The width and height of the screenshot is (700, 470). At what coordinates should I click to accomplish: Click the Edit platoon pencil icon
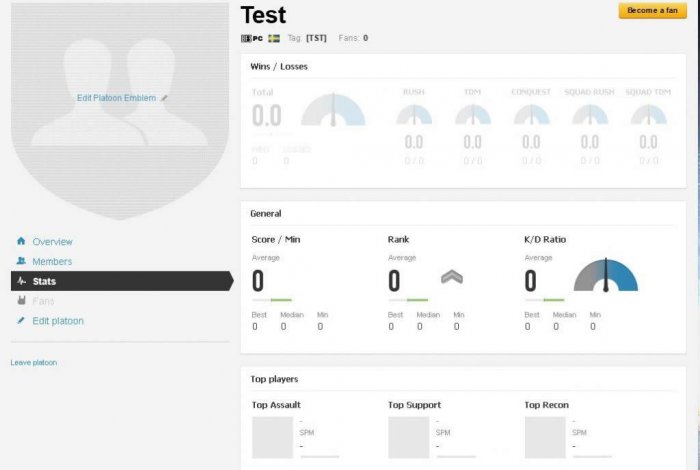point(21,321)
